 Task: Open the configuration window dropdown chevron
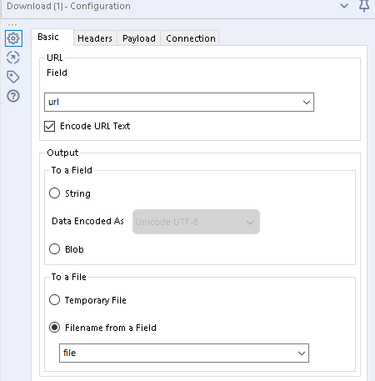pos(344,6)
